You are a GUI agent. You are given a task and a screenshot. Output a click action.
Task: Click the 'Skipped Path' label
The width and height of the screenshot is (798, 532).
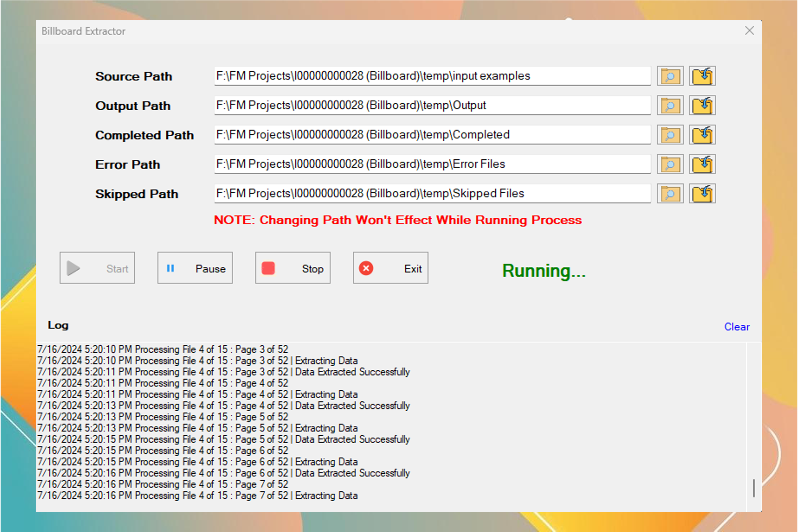(137, 194)
